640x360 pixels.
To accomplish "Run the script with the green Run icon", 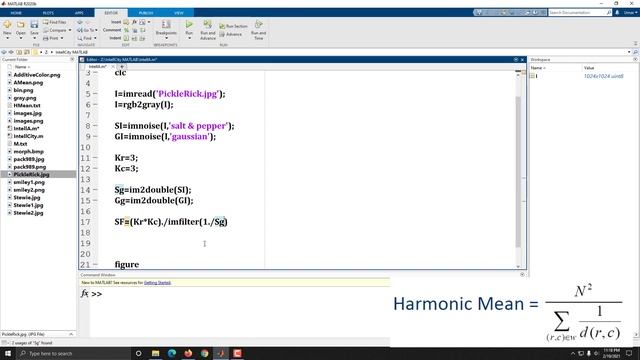I will (x=189, y=24).
